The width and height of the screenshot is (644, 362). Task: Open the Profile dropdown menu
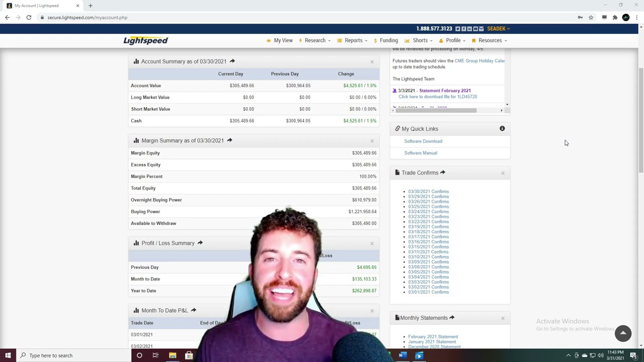(x=452, y=40)
